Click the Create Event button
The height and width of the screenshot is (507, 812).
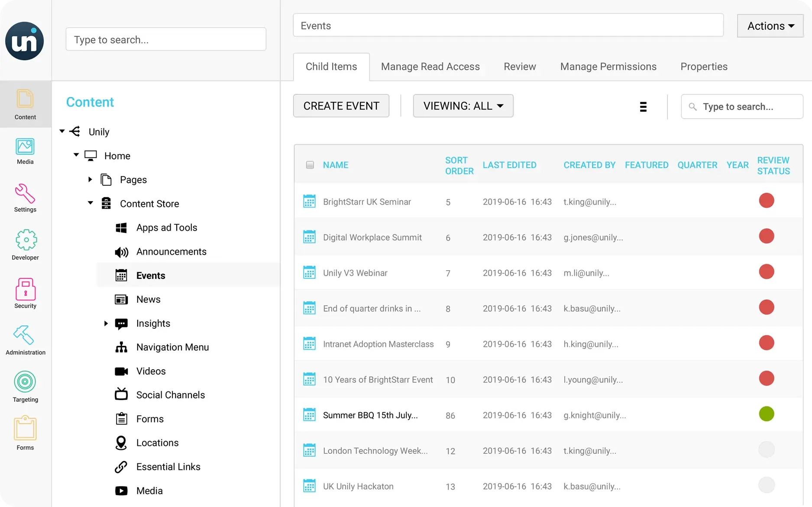pos(341,106)
